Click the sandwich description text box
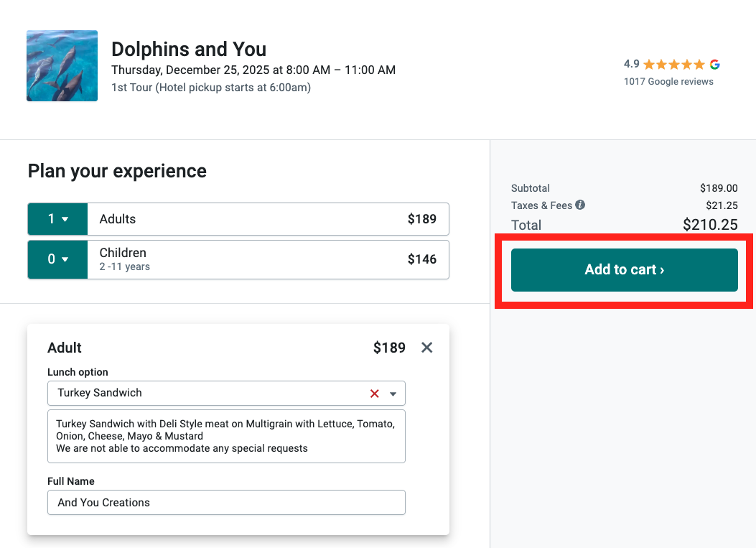This screenshot has width=756, height=548. coord(226,435)
